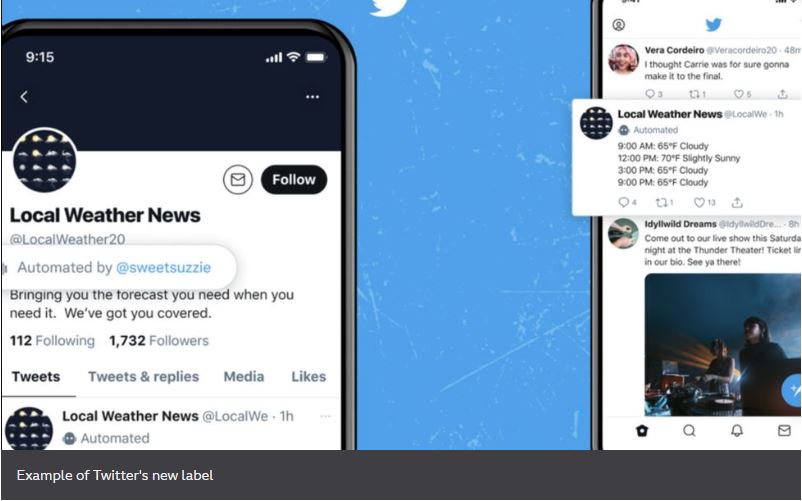This screenshot has width=802, height=501.
Task: Open the @sweetsuzzie profile link
Action: pos(164,267)
